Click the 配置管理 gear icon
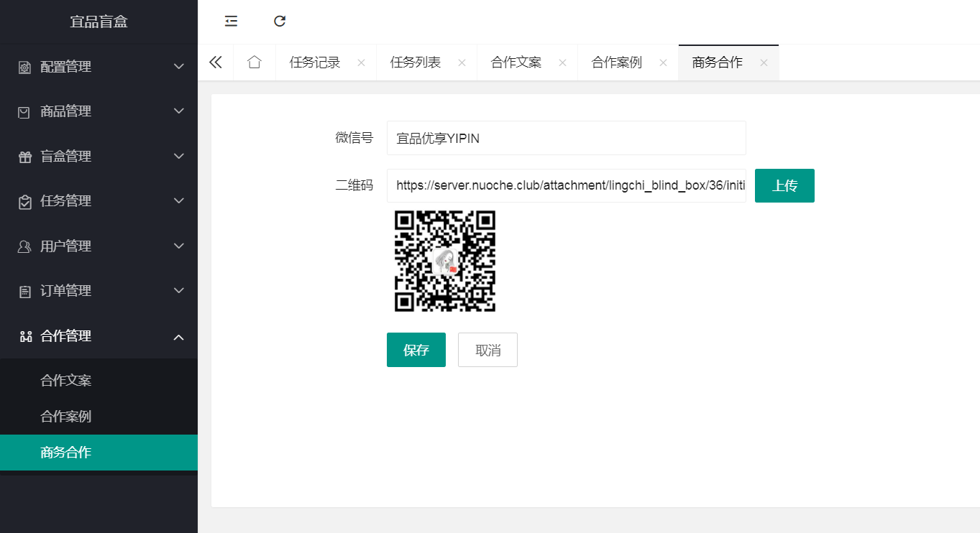Image resolution: width=980 pixels, height=533 pixels. click(24, 68)
